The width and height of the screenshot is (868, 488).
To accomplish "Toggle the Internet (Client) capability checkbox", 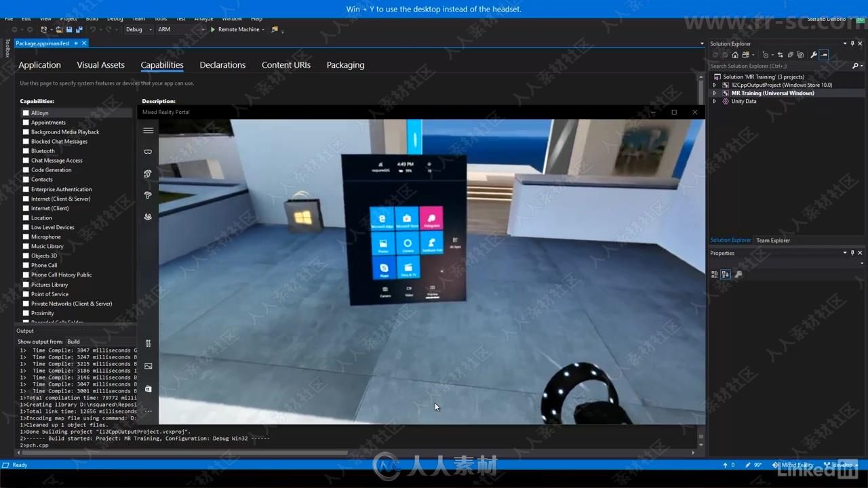I will pos(26,208).
